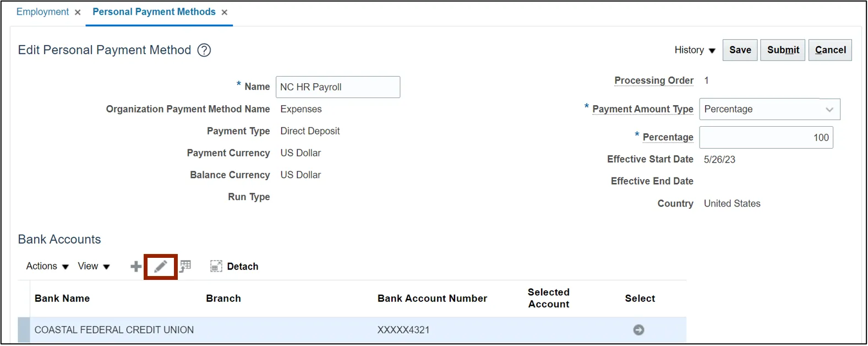Open help for Edit Personal Payment Method
This screenshot has width=868, height=346.
pos(204,50)
